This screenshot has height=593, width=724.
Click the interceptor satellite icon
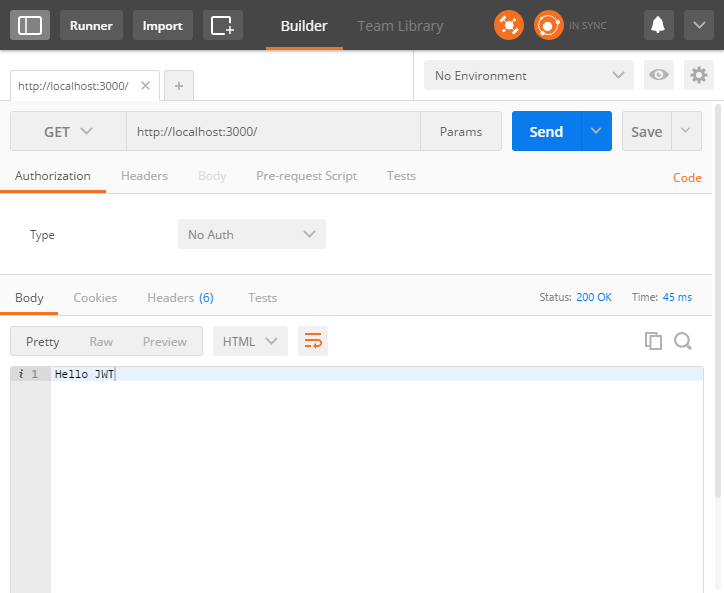(x=509, y=25)
